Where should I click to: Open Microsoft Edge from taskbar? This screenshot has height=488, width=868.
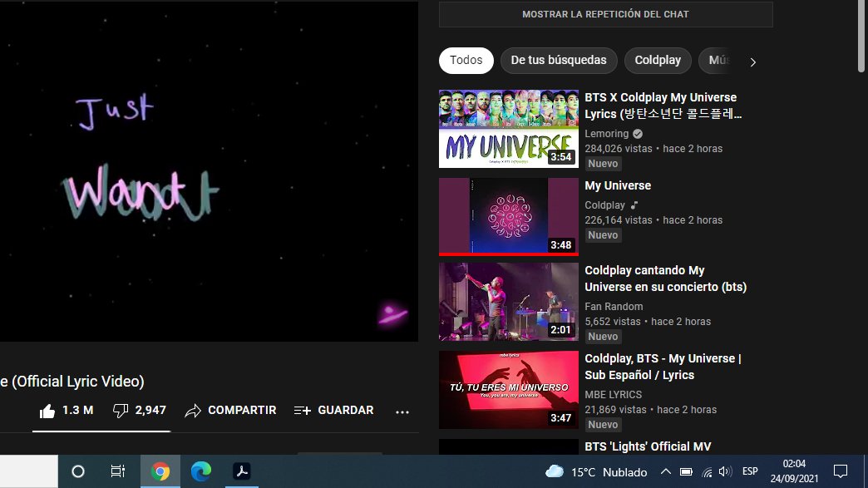pyautogui.click(x=201, y=471)
